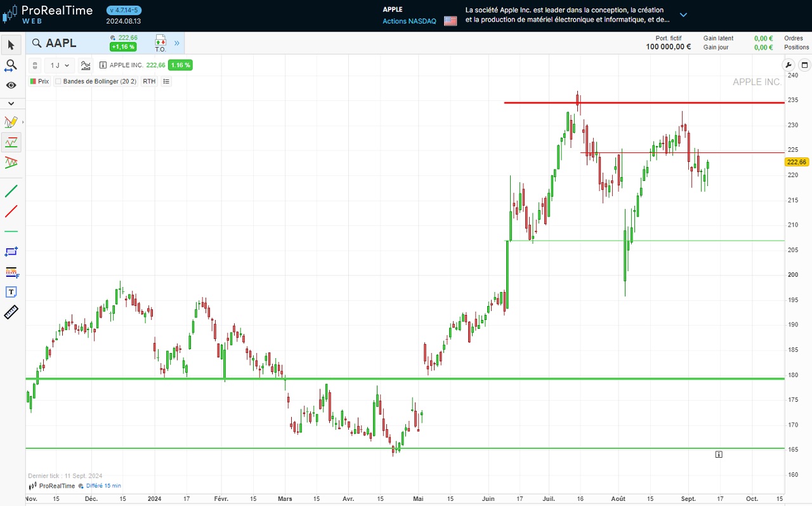Click the Actions NASDAQ link
The height and width of the screenshot is (506, 812).
(x=409, y=21)
